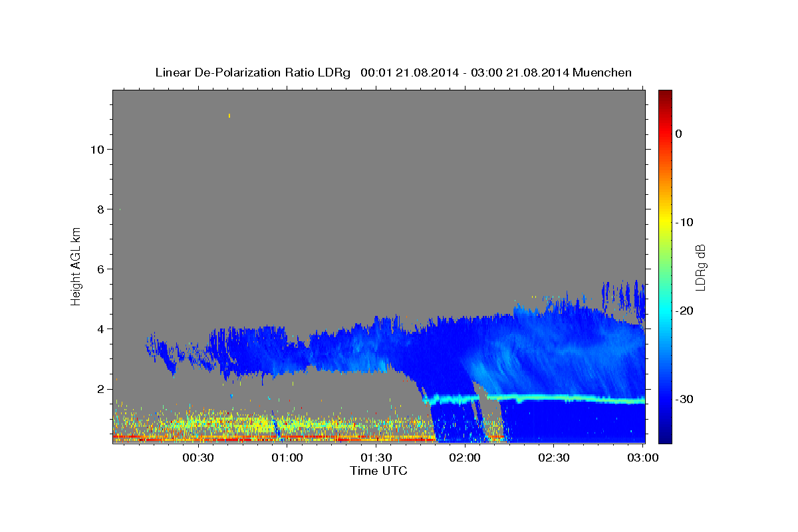Image resolution: width=798 pixels, height=532 pixels.
Task: Click the 'Muenchen' location label in the title
Action: click(x=603, y=72)
